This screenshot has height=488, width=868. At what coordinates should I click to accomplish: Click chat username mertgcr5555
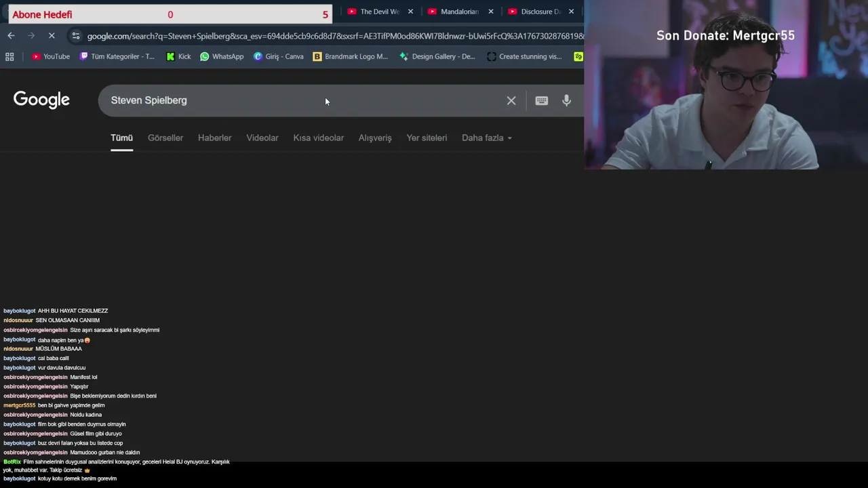point(19,406)
